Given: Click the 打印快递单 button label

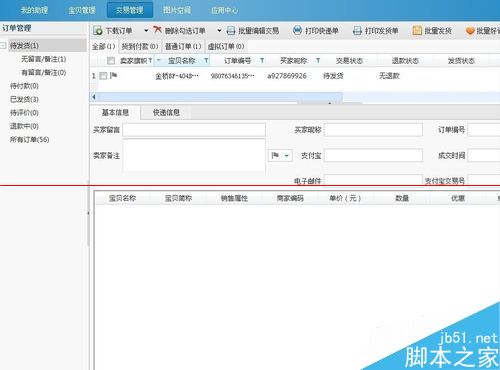Looking at the screenshot, I should tap(322, 31).
